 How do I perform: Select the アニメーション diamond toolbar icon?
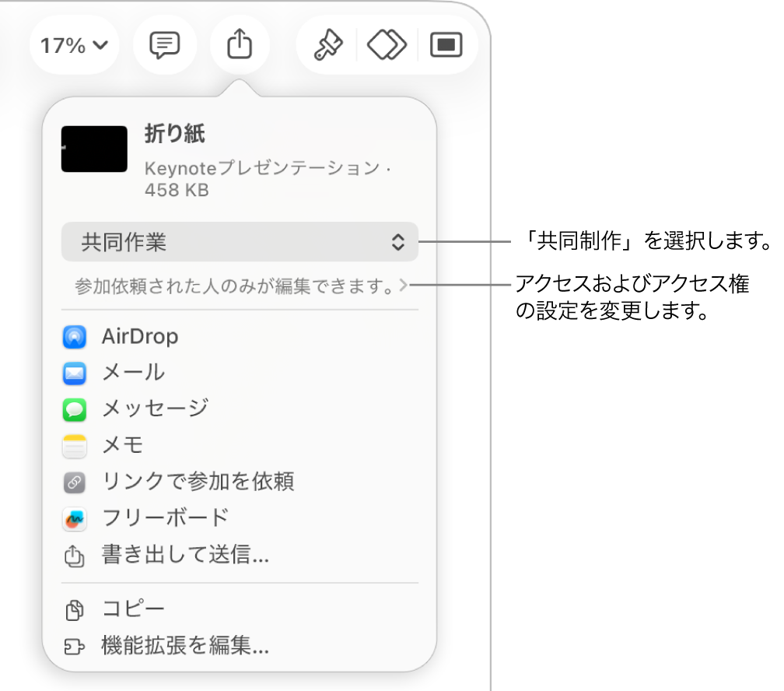[x=387, y=45]
